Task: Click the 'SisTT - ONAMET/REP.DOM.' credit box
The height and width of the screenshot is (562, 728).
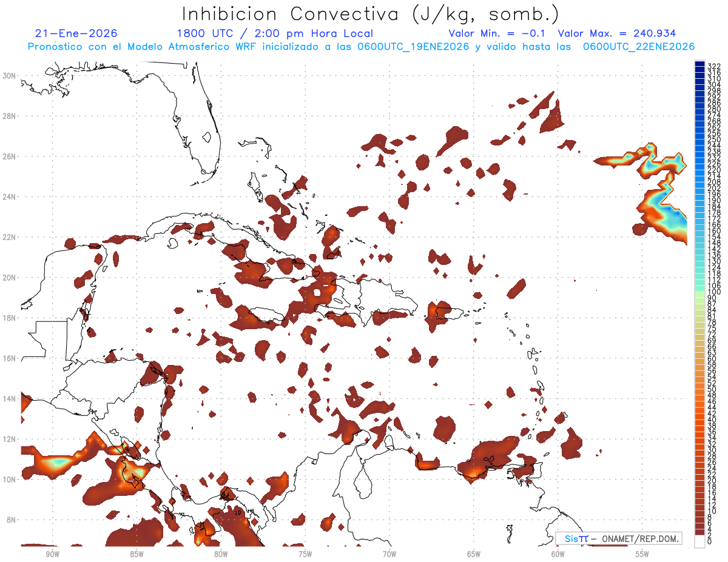Action: [618, 538]
